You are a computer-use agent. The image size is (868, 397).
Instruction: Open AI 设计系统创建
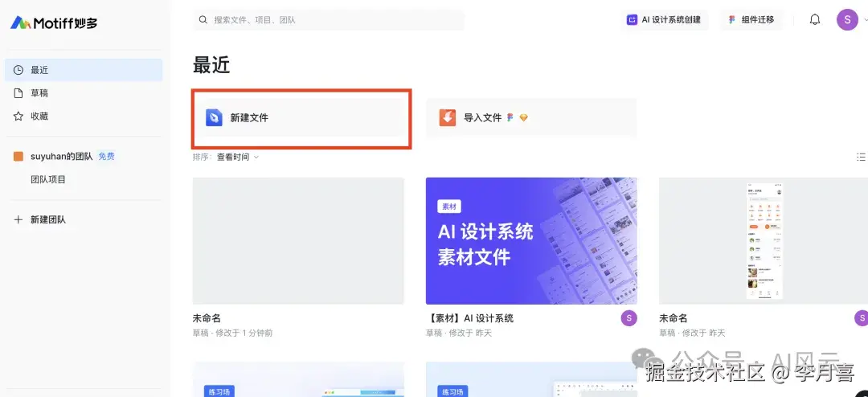(664, 20)
